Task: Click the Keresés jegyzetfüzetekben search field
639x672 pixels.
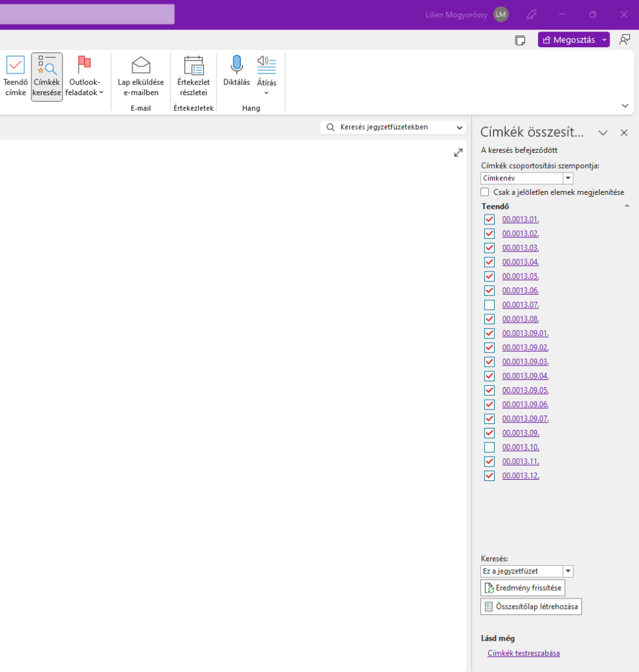Action: click(x=394, y=127)
